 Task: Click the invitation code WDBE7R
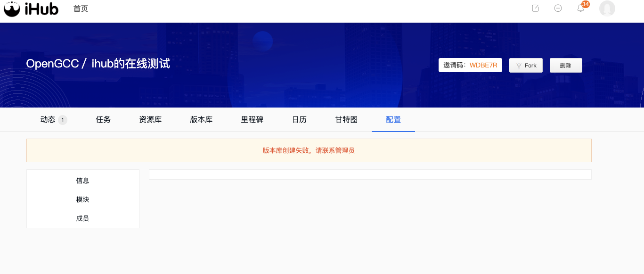coord(483,65)
